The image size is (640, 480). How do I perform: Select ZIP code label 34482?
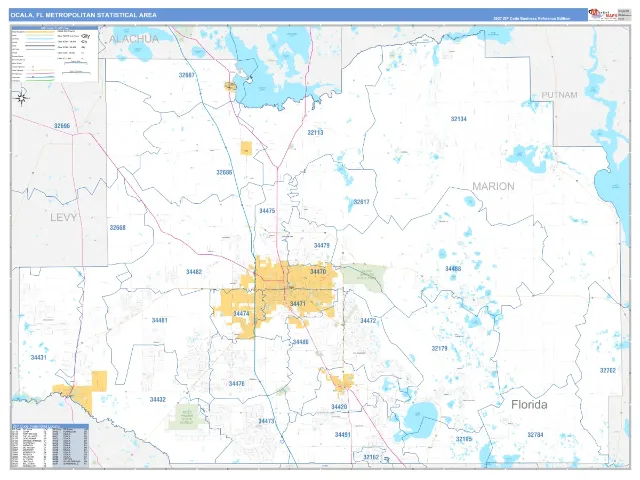[x=194, y=272]
